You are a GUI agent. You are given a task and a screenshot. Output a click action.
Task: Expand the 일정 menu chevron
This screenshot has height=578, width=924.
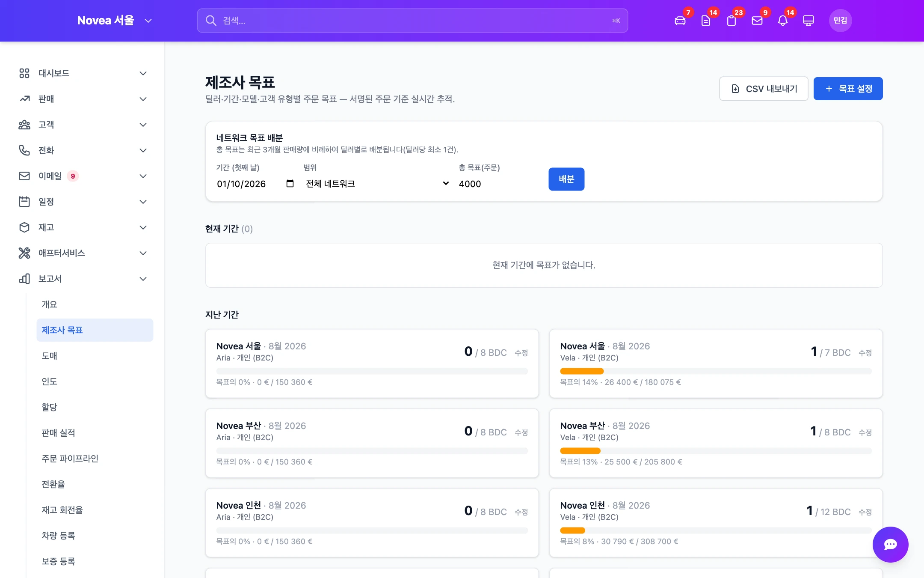[143, 202]
